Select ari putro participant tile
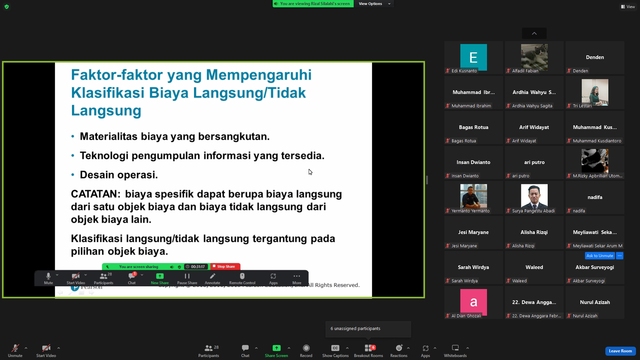Image resolution: width=640 pixels, height=360 pixels. [534, 162]
